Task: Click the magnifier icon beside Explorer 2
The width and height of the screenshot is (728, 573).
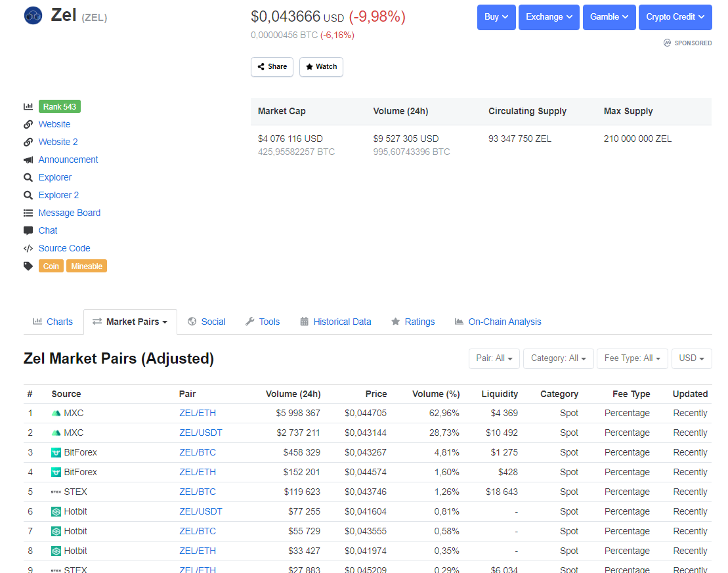Action: tap(28, 195)
